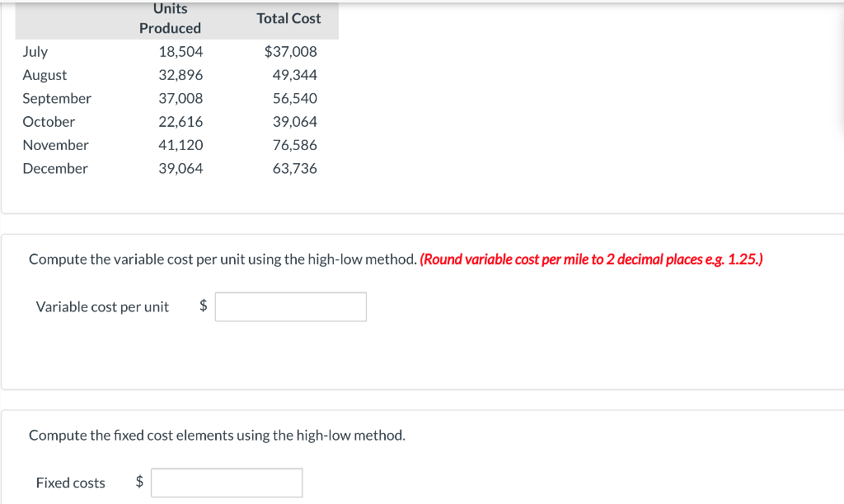The image size is (844, 504).
Task: Click the Total Cost column header
Action: [x=289, y=18]
